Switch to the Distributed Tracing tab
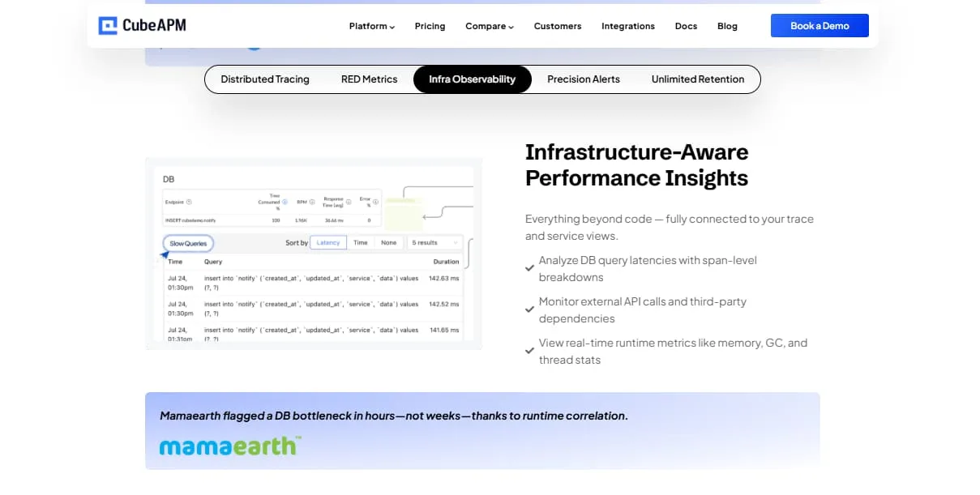 [x=265, y=79]
